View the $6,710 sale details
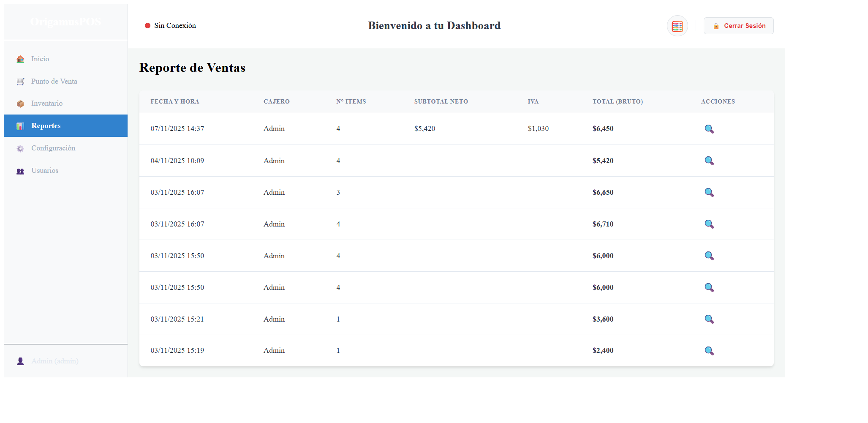 709,224
